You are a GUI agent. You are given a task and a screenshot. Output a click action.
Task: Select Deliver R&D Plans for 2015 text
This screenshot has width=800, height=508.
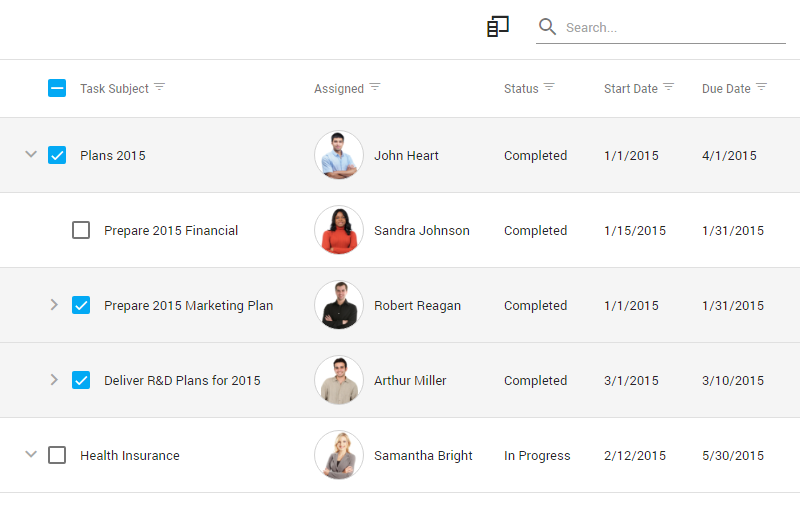point(182,380)
